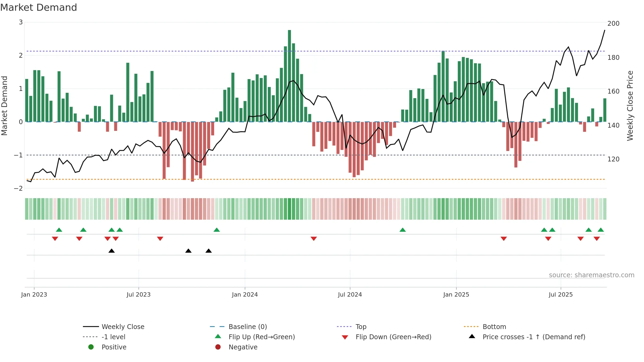Click the only green flip-up marker between Jul 2024 and Jan 2025
Screen dimensions: 644x362
click(402, 230)
